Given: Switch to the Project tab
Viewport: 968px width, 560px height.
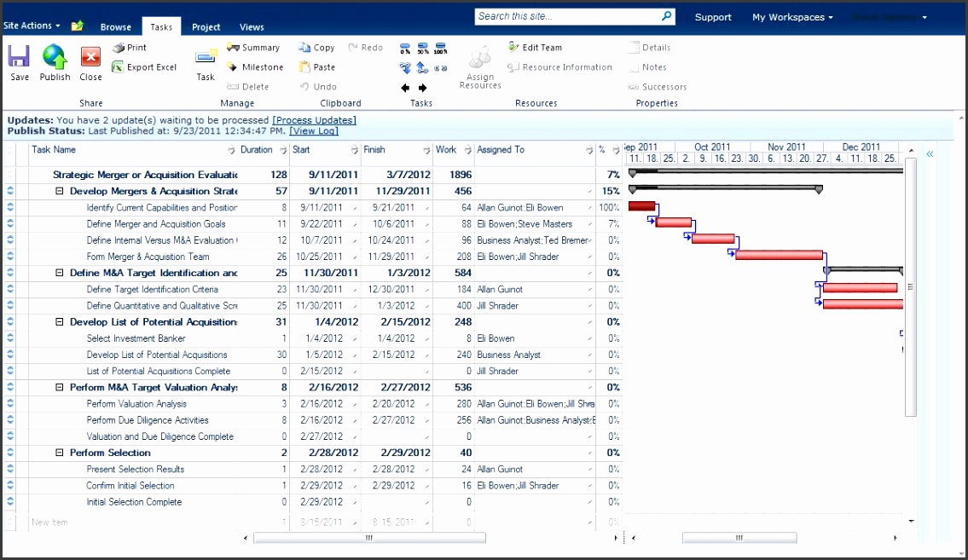Looking at the screenshot, I should (206, 26).
